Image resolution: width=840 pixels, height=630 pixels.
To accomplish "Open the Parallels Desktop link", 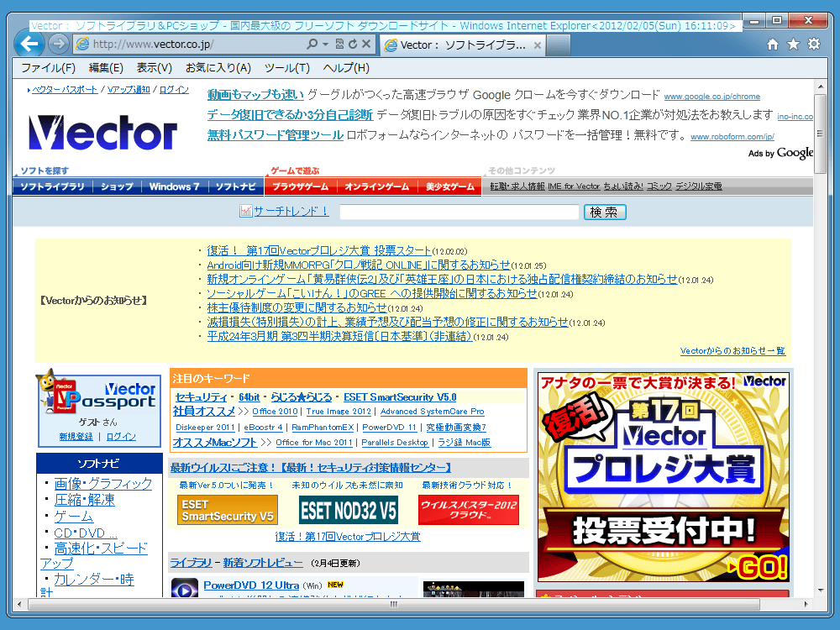I will point(395,443).
